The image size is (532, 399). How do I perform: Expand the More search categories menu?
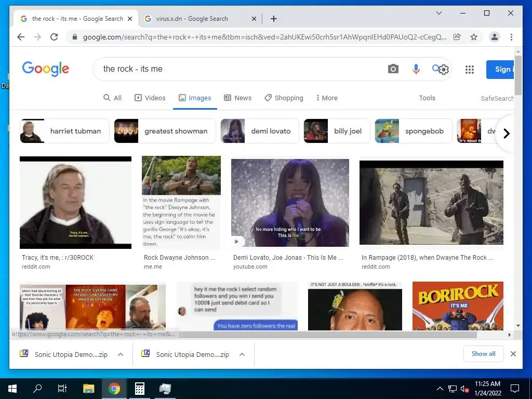[x=326, y=98]
